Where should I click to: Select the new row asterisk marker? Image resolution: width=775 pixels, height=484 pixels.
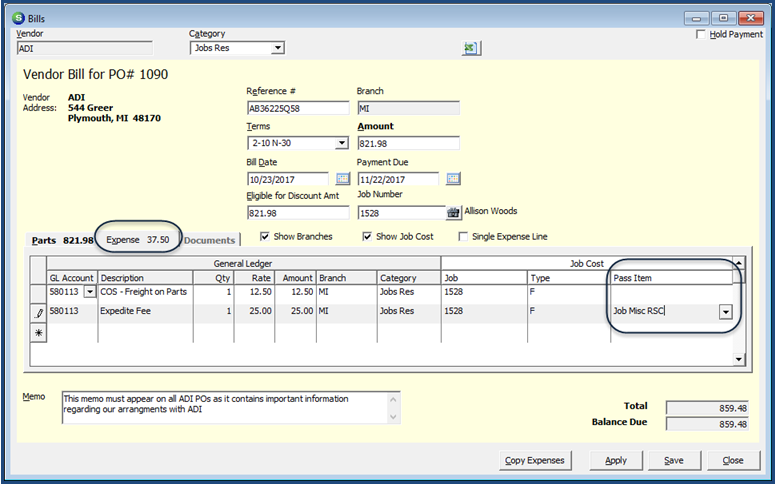(38, 331)
